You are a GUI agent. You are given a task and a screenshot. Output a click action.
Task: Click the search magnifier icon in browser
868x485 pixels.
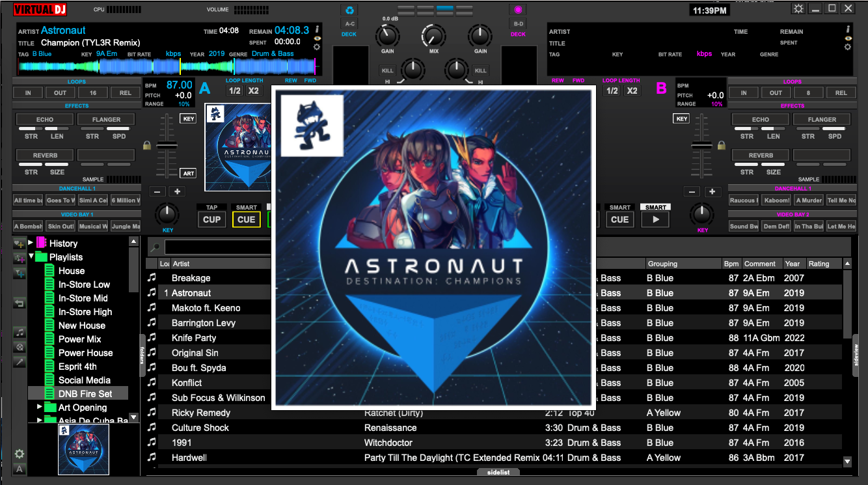coord(156,247)
